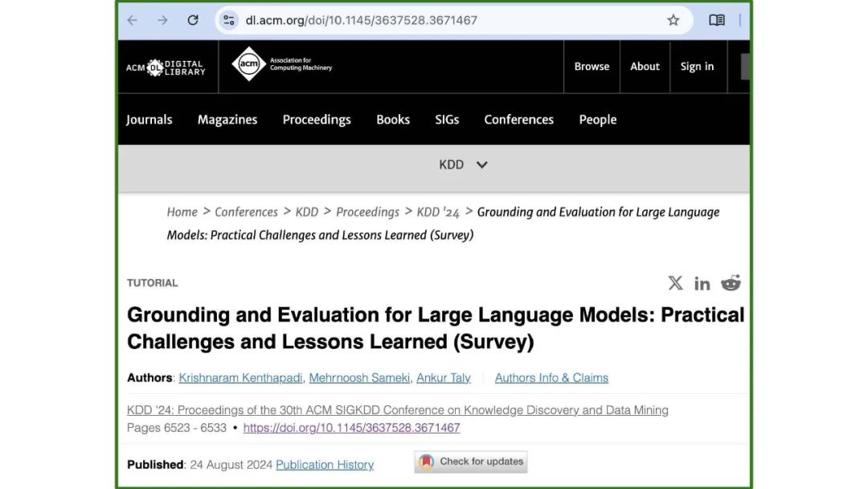Open KDD '24 Proceedings of 30th SIGKDD link

398,410
